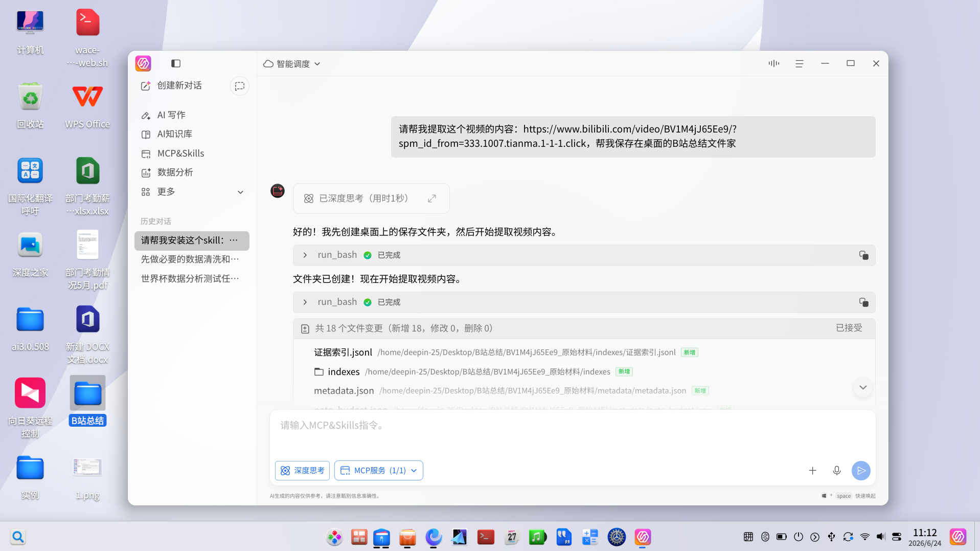This screenshot has width=980, height=551.
Task: Toggle 深度思考 mode button
Action: (x=302, y=471)
